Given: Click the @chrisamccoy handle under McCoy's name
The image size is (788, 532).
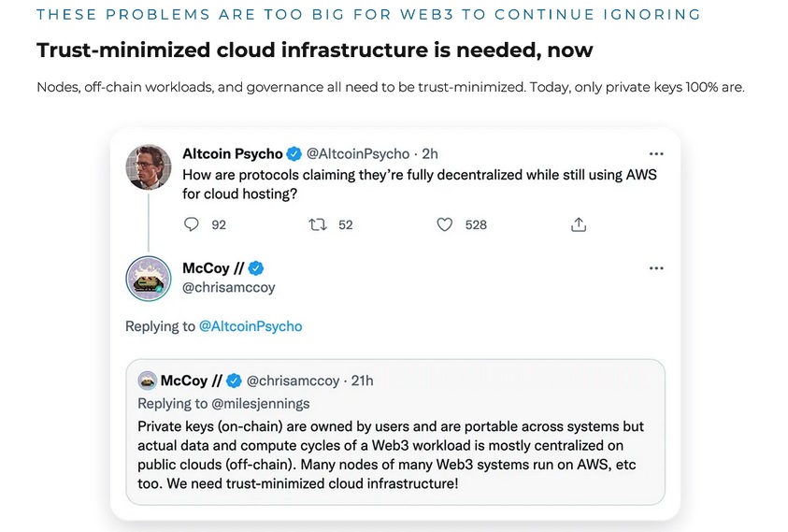Looking at the screenshot, I should [229, 288].
